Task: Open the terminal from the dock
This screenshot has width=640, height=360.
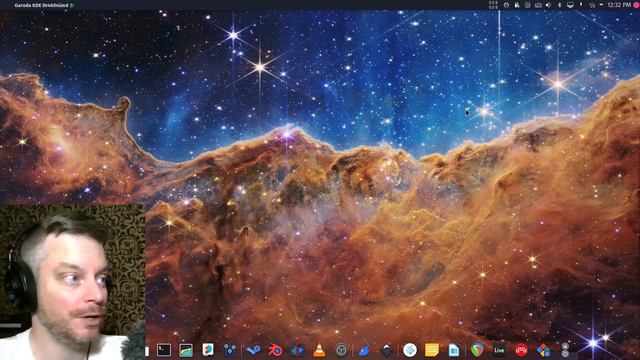Action: point(164,350)
